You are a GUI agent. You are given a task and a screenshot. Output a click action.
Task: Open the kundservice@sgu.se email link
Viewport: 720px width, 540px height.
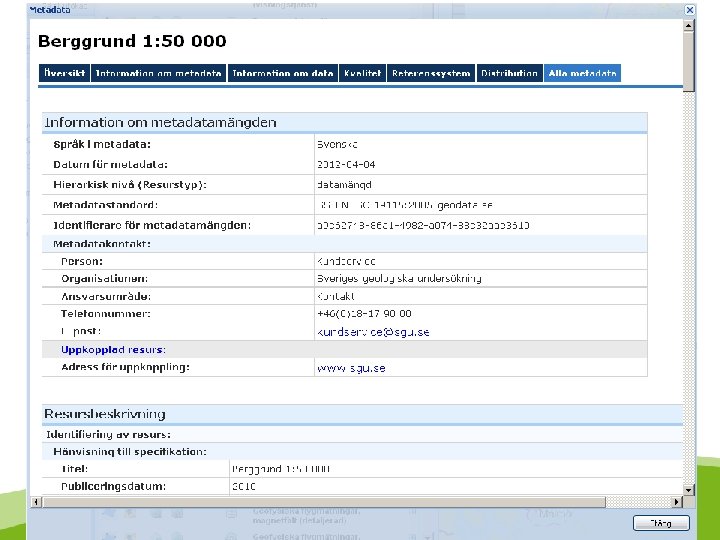click(x=373, y=332)
